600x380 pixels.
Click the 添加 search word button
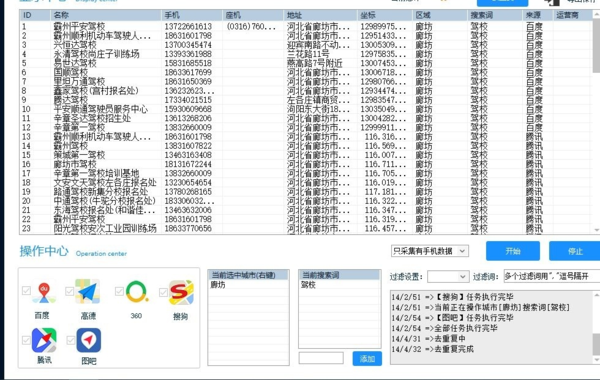pos(367,359)
